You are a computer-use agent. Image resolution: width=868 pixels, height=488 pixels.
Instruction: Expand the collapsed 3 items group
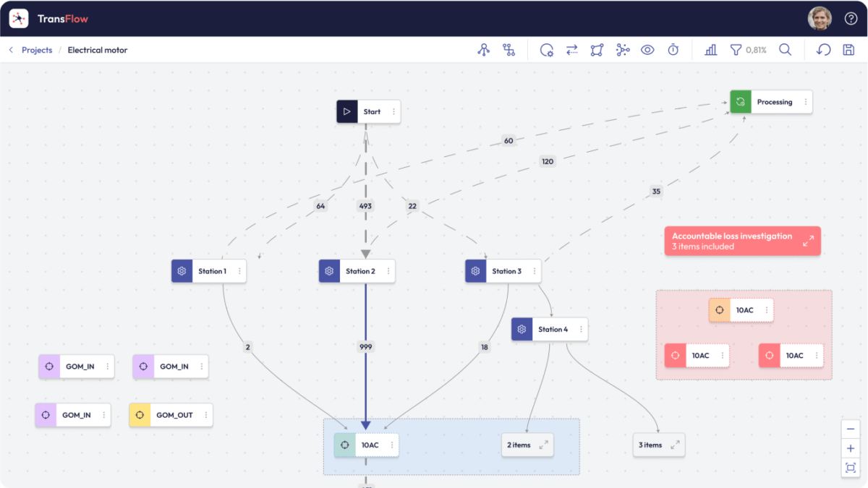tap(658, 445)
